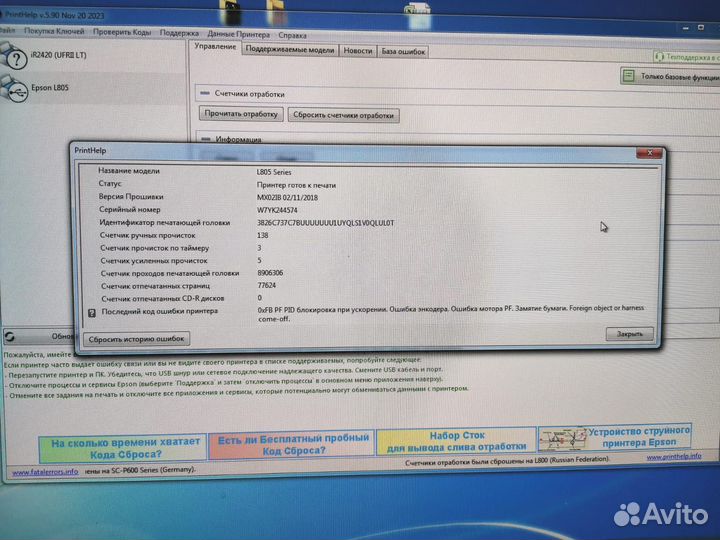Image resolution: width=720 pixels, height=540 pixels.
Task: Click the Сбросить счетчики отработки button
Action: [343, 115]
